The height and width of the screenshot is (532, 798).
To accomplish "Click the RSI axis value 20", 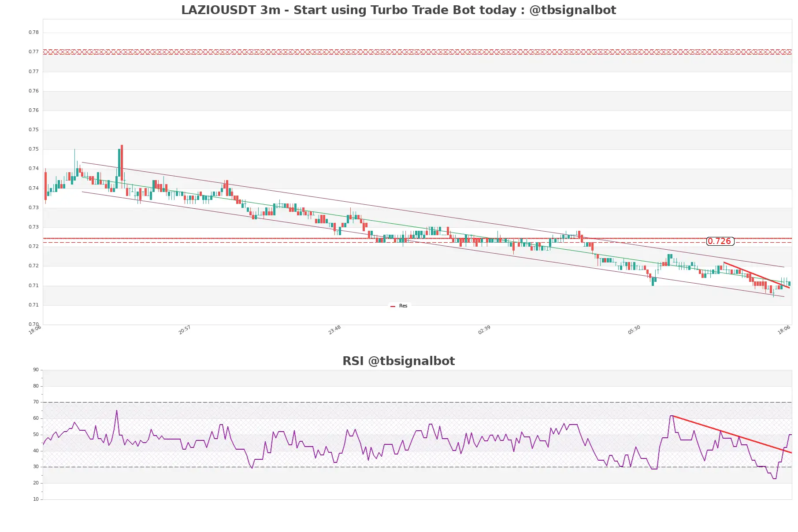I will click(36, 483).
